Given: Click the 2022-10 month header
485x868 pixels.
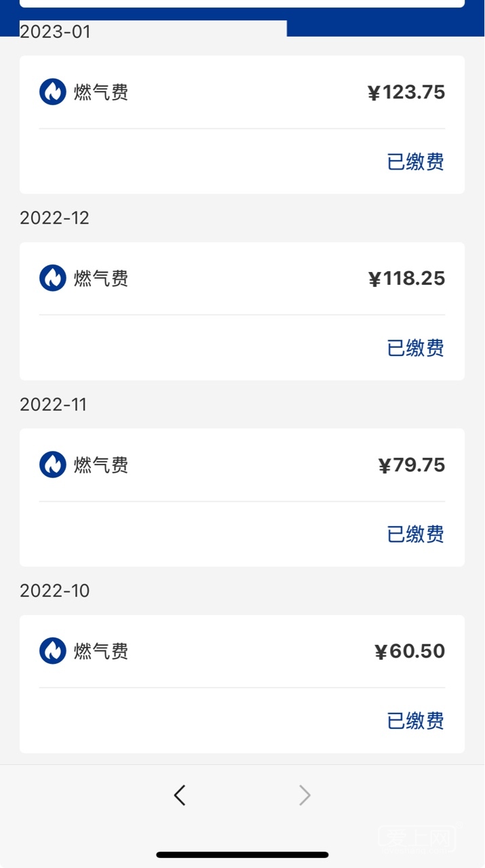Looking at the screenshot, I should point(54,591).
